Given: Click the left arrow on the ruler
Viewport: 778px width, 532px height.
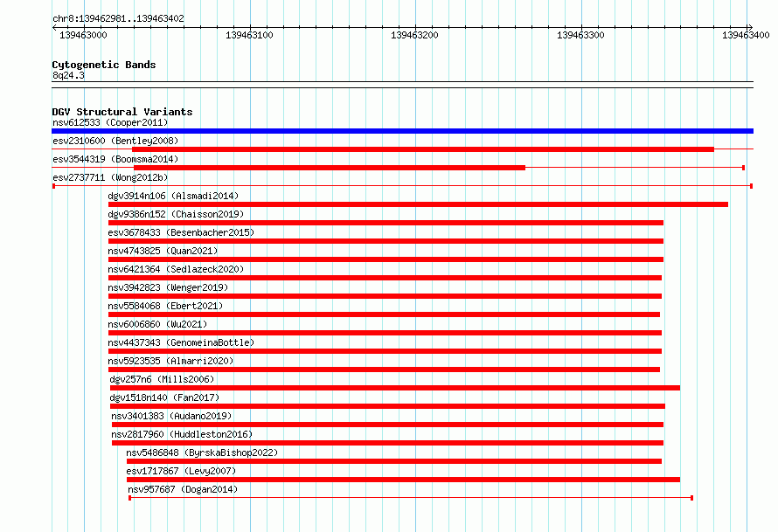Looking at the screenshot, I should pyautogui.click(x=54, y=28).
